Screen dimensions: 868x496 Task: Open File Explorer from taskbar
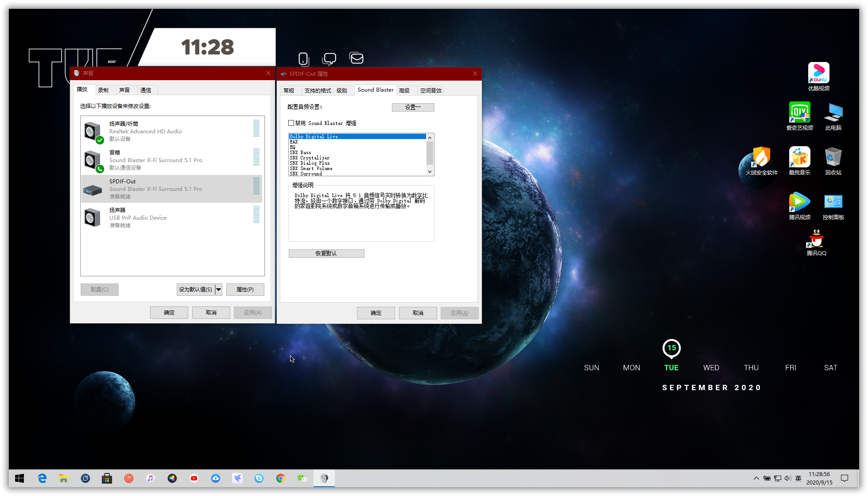64,478
